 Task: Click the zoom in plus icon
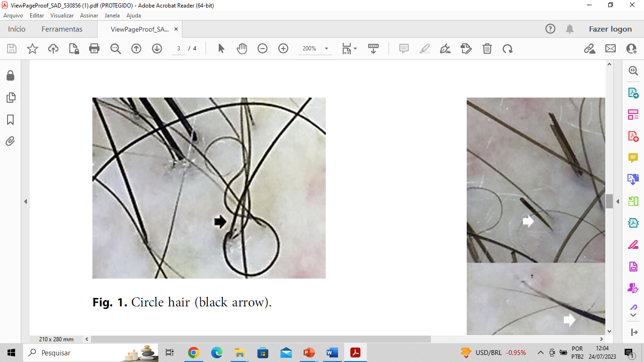pyautogui.click(x=283, y=49)
